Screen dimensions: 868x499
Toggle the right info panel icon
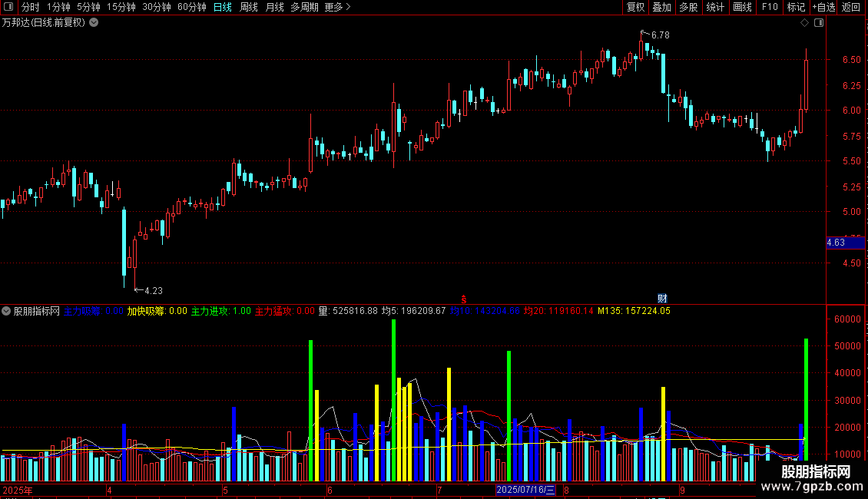[819, 23]
